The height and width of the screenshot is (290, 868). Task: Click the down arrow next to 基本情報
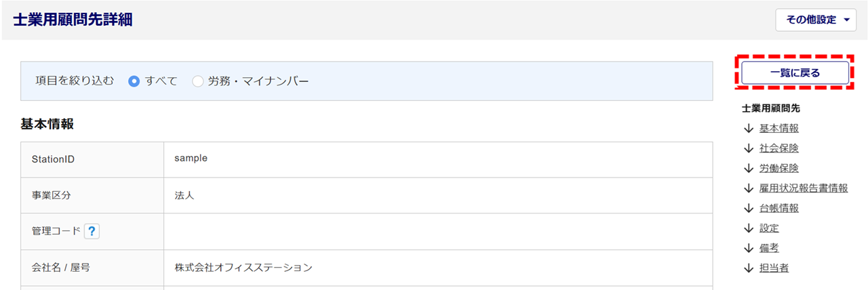[x=749, y=129]
